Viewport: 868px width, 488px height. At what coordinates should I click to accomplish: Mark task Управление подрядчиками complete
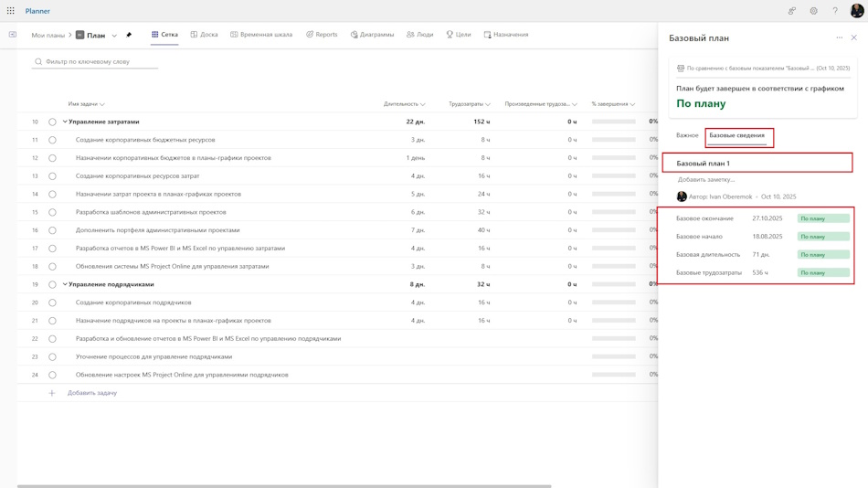coord(52,285)
